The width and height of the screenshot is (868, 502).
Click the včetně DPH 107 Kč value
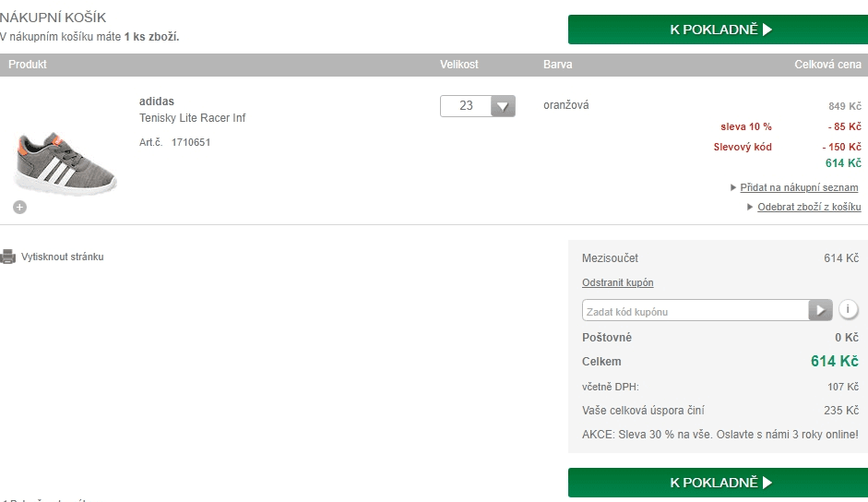pos(843,387)
